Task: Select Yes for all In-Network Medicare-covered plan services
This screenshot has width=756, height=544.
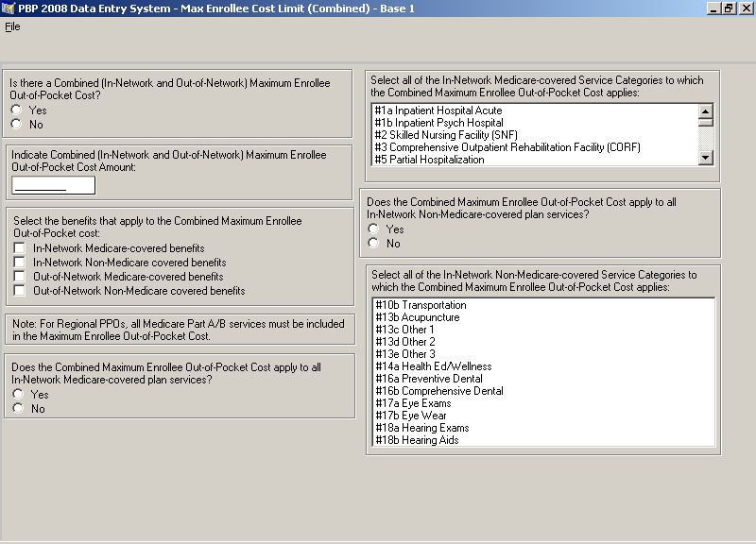Action: [18, 394]
